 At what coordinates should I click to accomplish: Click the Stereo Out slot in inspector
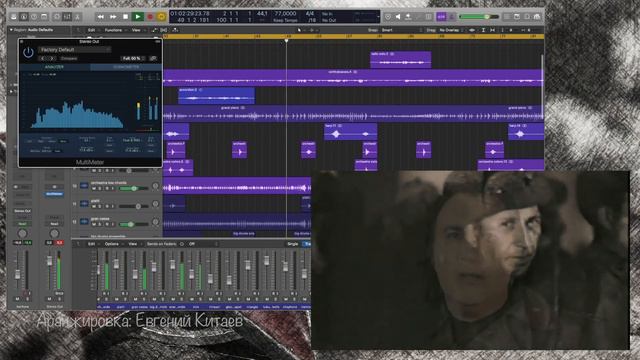point(22,211)
